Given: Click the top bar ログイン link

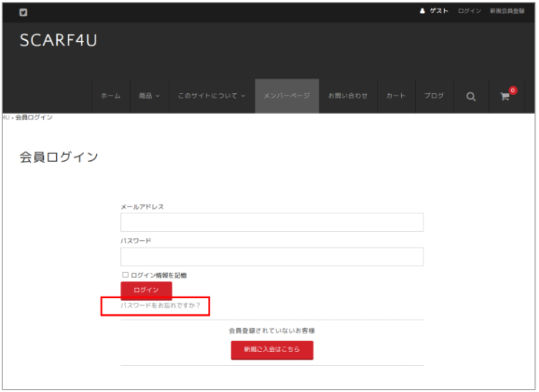Looking at the screenshot, I should (x=469, y=11).
